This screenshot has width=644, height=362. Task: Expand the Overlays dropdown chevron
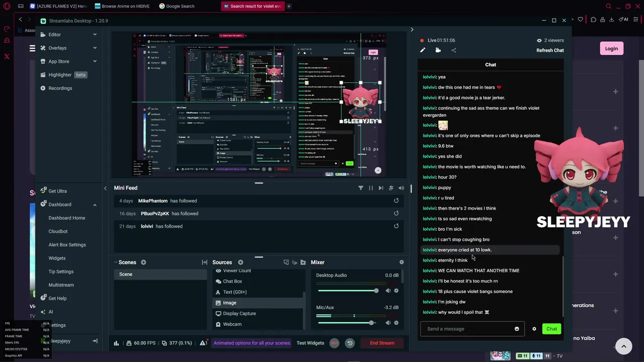95,48
